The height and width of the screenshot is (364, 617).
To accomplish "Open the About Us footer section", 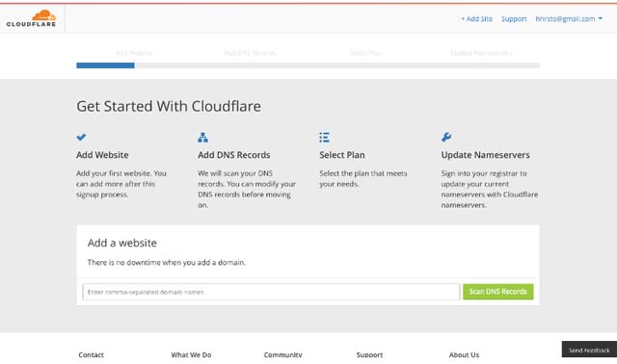I will pyautogui.click(x=465, y=354).
